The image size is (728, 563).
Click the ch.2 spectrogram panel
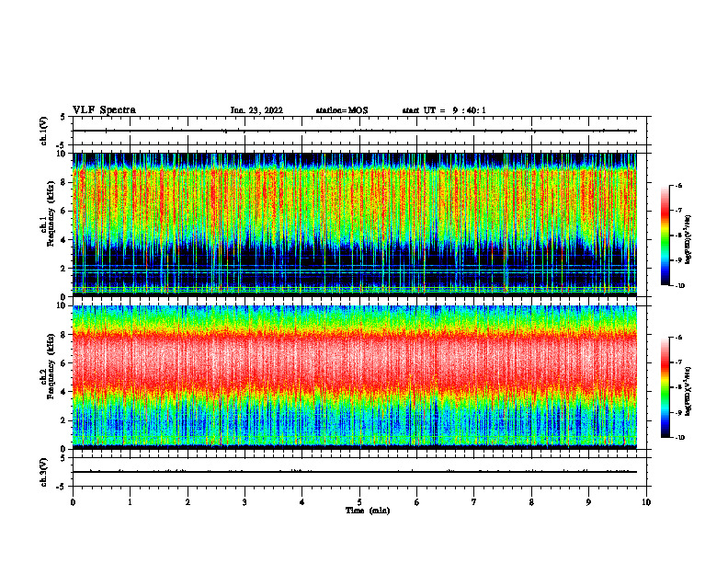pyautogui.click(x=355, y=377)
